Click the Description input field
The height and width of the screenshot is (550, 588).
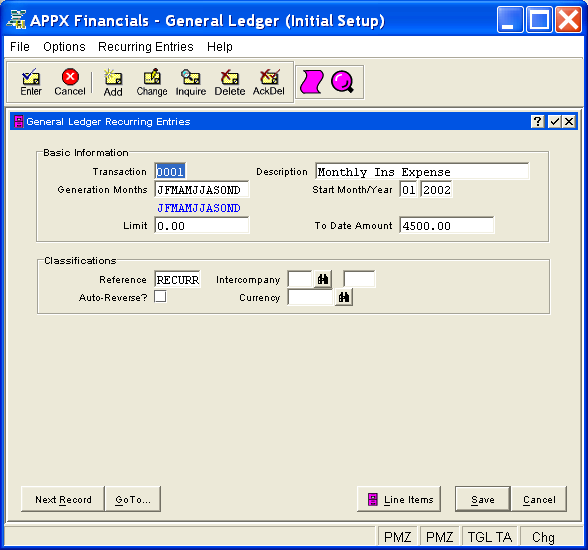(422, 171)
